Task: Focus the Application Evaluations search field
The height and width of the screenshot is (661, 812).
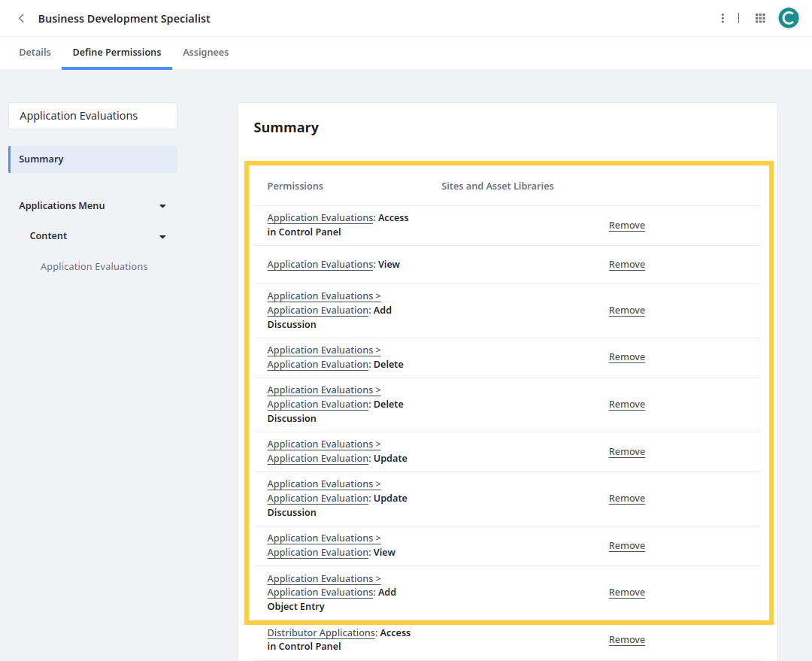Action: point(92,116)
